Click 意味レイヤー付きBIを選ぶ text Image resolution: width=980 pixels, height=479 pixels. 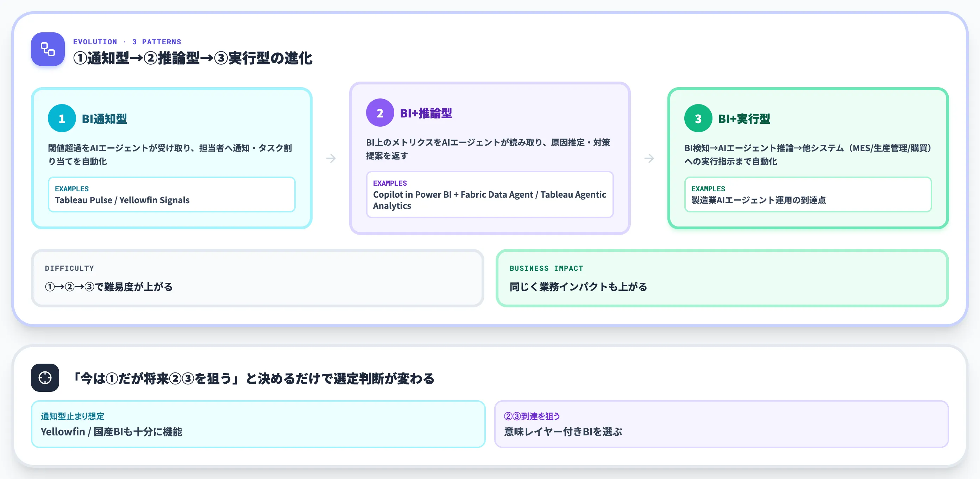(x=563, y=432)
